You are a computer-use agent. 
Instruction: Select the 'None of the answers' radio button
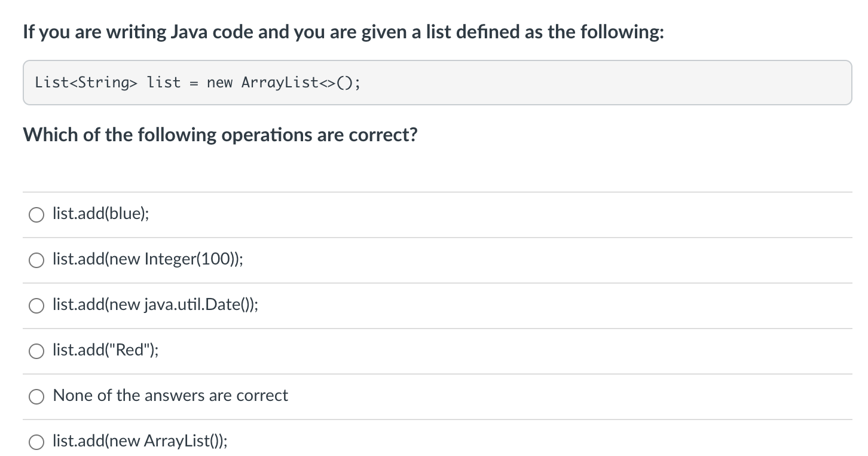[x=36, y=396]
